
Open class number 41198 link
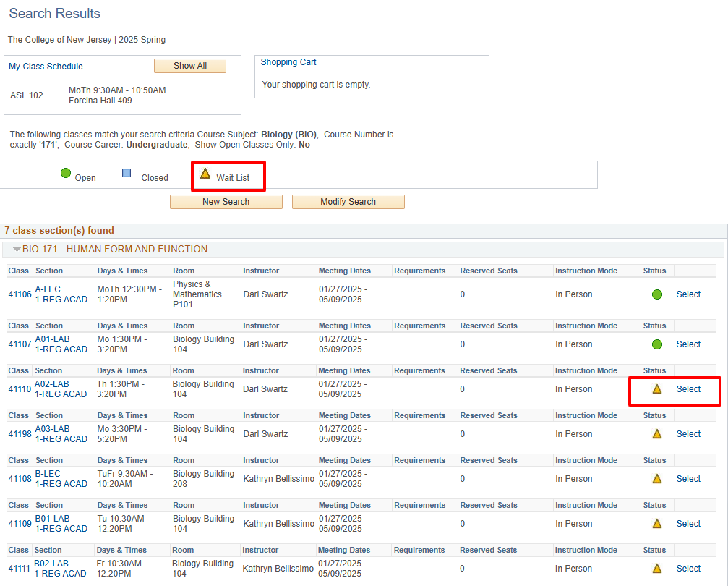(x=20, y=434)
